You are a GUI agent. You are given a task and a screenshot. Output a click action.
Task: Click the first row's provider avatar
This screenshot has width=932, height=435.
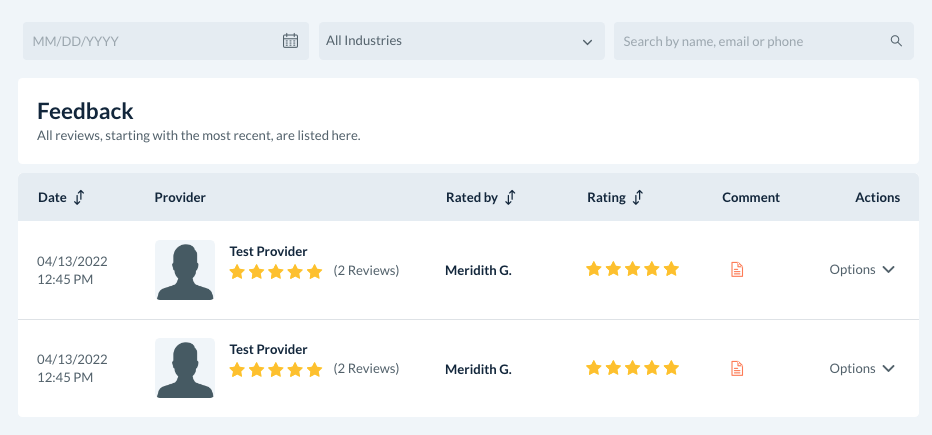[x=185, y=270]
